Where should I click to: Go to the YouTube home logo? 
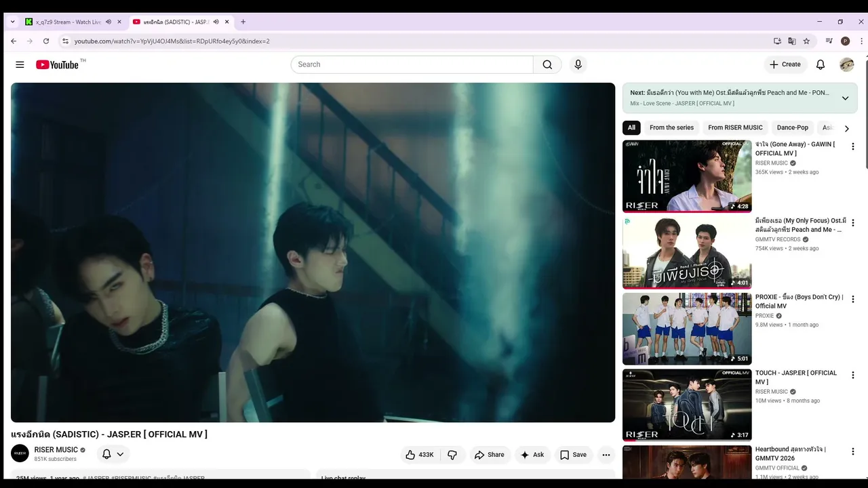[x=58, y=64]
